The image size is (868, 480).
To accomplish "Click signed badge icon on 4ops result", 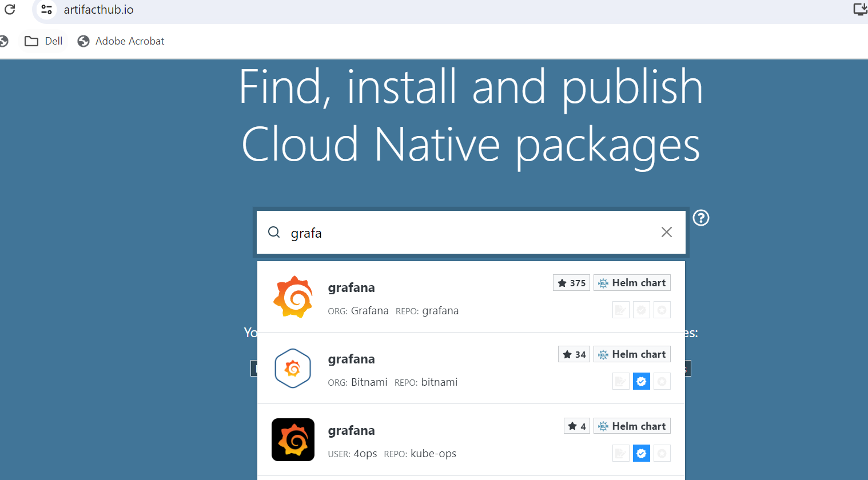I will [x=621, y=454].
